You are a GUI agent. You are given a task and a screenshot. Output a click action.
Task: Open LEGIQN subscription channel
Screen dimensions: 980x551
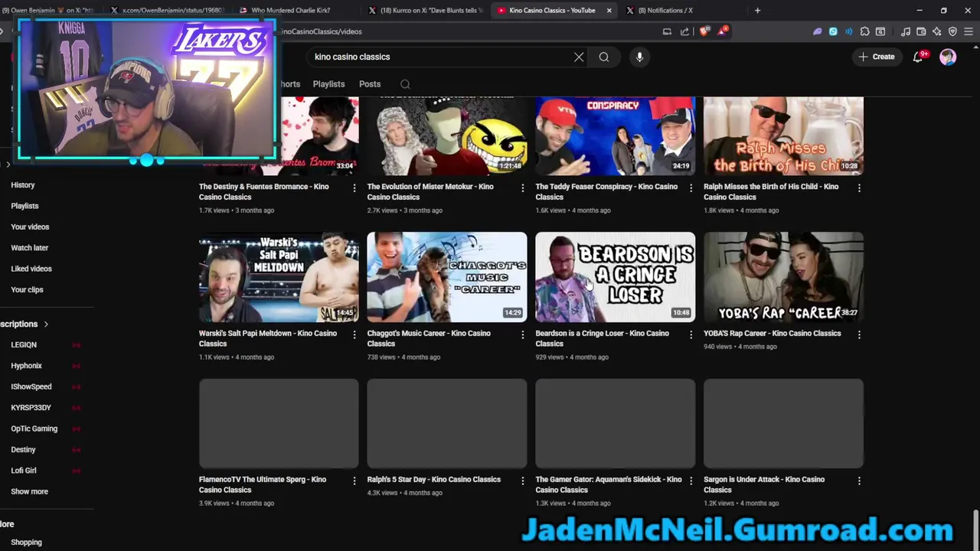pyautogui.click(x=24, y=345)
